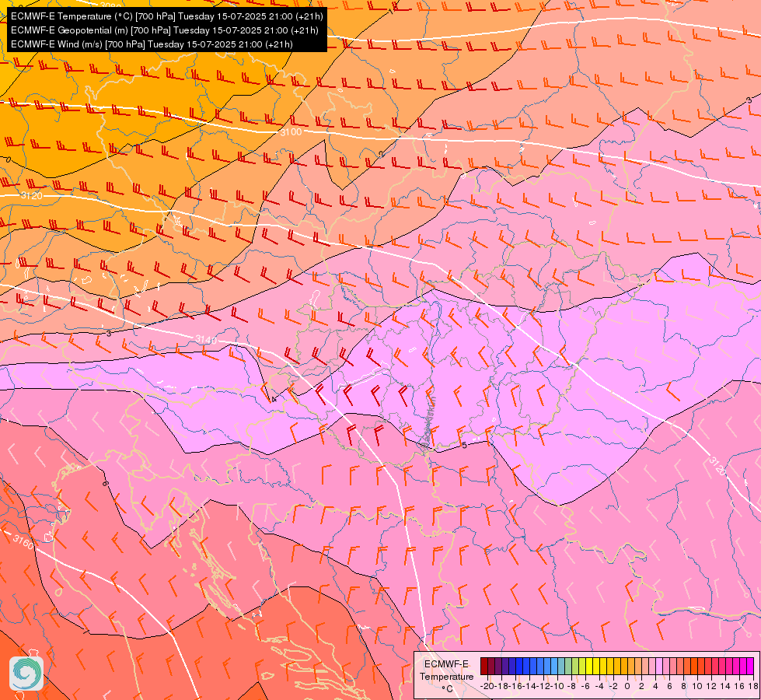Click the ECMWF-E Temperature title line
The height and width of the screenshot is (700, 761).
(x=166, y=16)
